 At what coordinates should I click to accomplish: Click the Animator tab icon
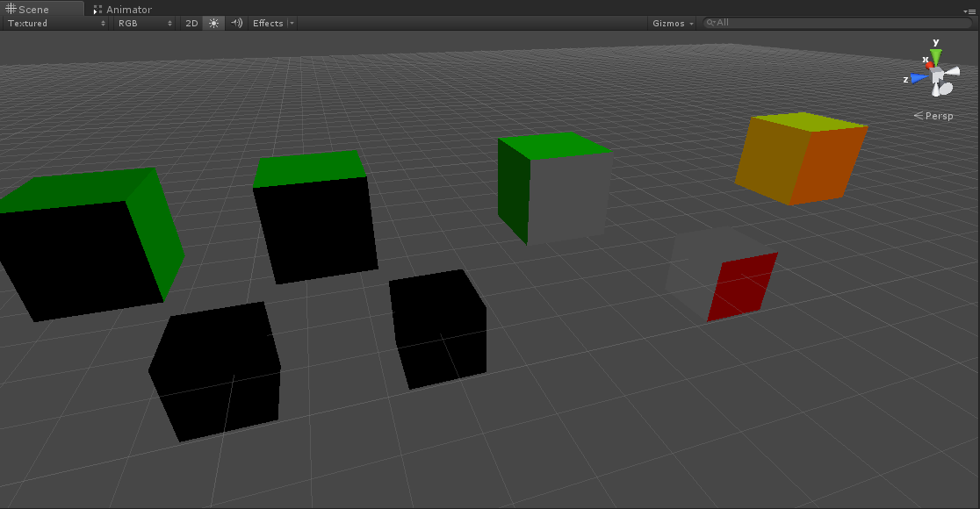pos(96,9)
